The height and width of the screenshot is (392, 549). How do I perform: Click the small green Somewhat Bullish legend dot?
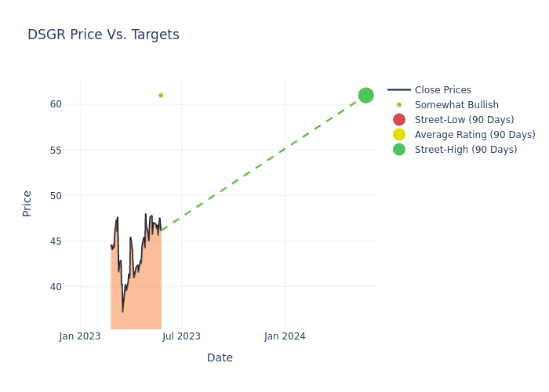(x=399, y=105)
